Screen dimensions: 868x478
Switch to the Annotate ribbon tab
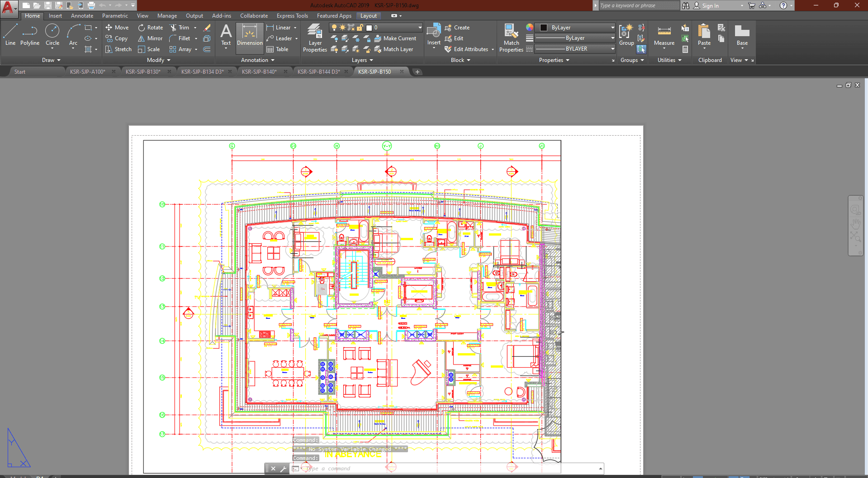pyautogui.click(x=82, y=16)
